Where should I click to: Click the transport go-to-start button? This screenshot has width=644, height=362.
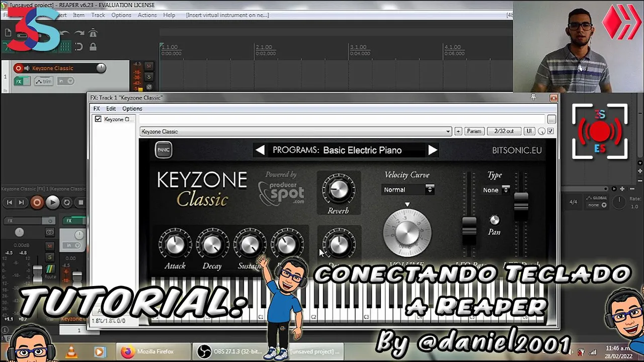(x=10, y=202)
